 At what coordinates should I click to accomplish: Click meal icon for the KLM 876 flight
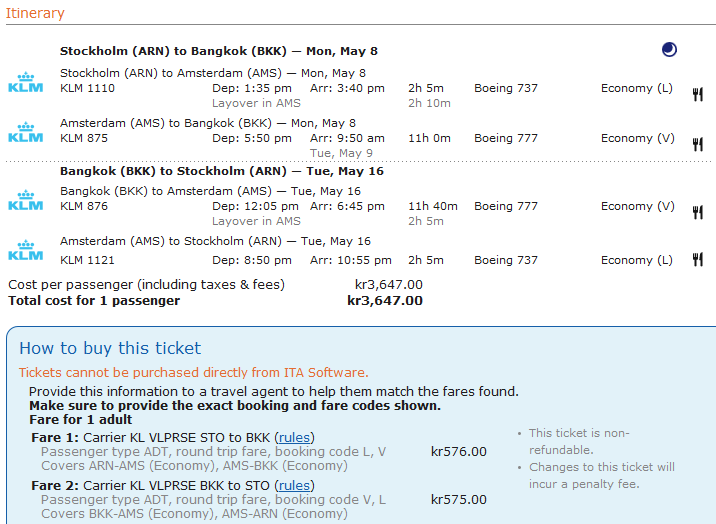tap(697, 212)
